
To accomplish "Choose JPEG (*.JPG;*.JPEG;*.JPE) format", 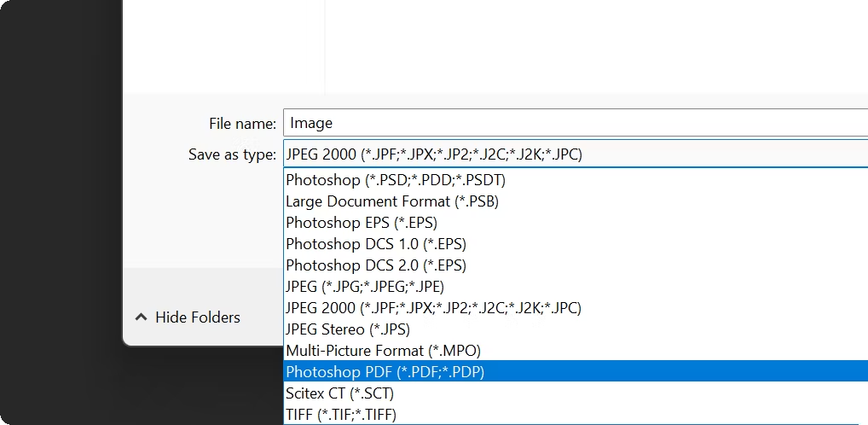I will point(576,287).
